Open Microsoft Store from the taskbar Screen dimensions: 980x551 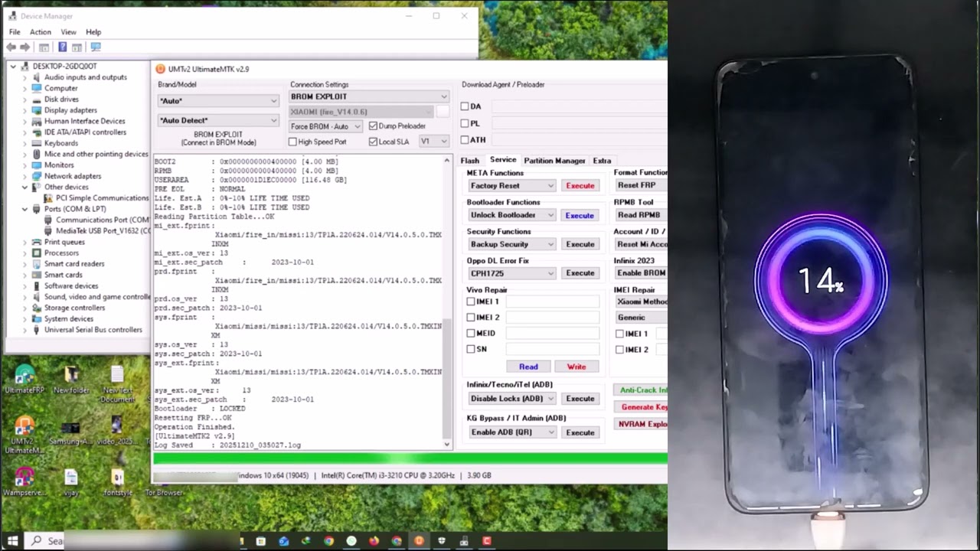(261, 541)
